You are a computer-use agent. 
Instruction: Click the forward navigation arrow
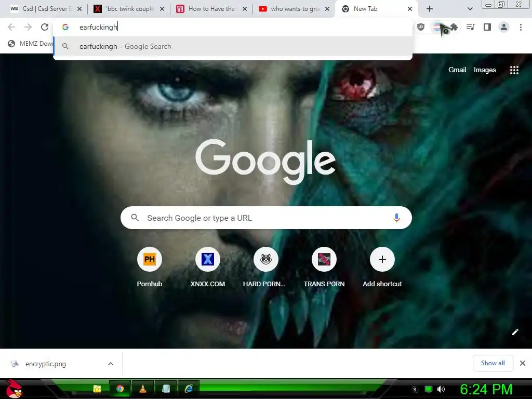(x=28, y=27)
